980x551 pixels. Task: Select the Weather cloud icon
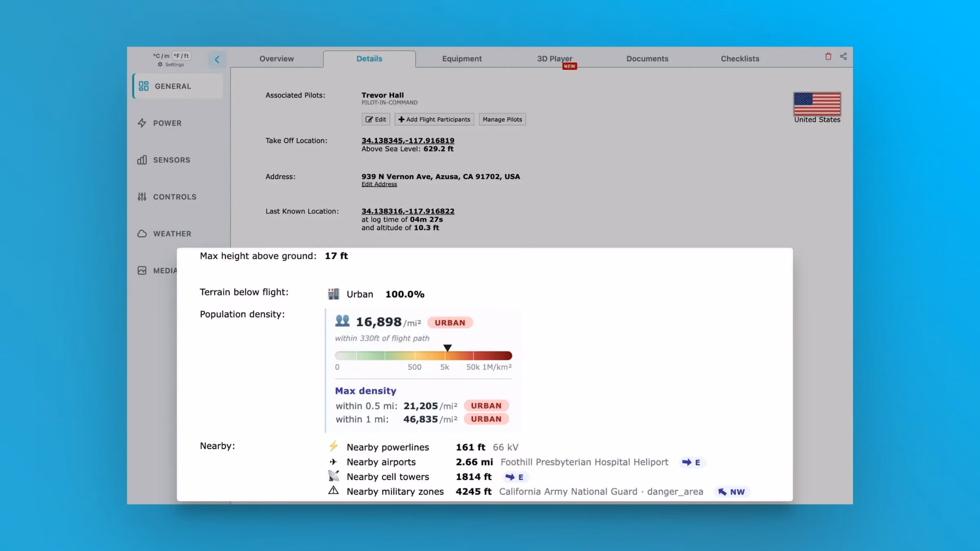point(142,233)
